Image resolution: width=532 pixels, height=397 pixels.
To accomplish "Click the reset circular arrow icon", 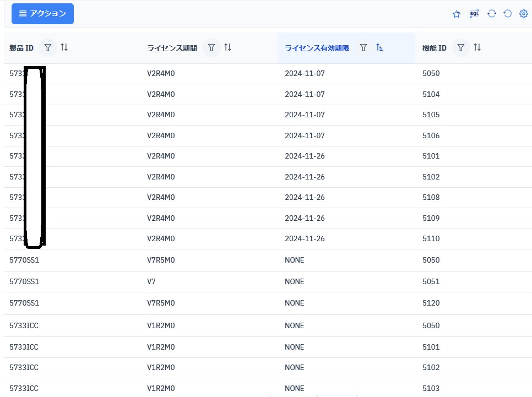I will pyautogui.click(x=508, y=14).
